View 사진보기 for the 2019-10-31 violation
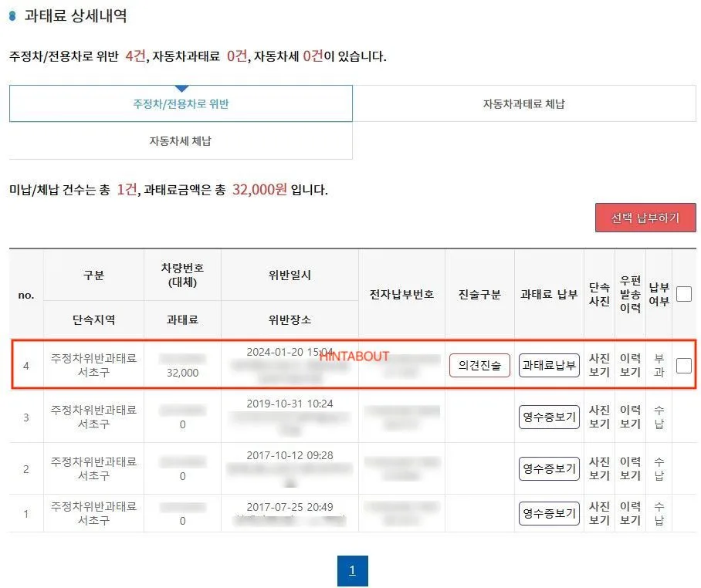This screenshot has height=588, width=701. click(599, 417)
